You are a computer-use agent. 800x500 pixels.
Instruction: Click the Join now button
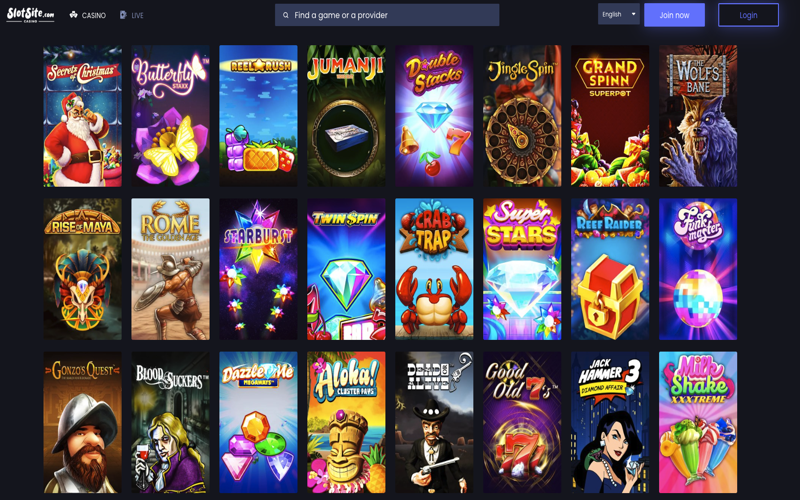coord(674,15)
